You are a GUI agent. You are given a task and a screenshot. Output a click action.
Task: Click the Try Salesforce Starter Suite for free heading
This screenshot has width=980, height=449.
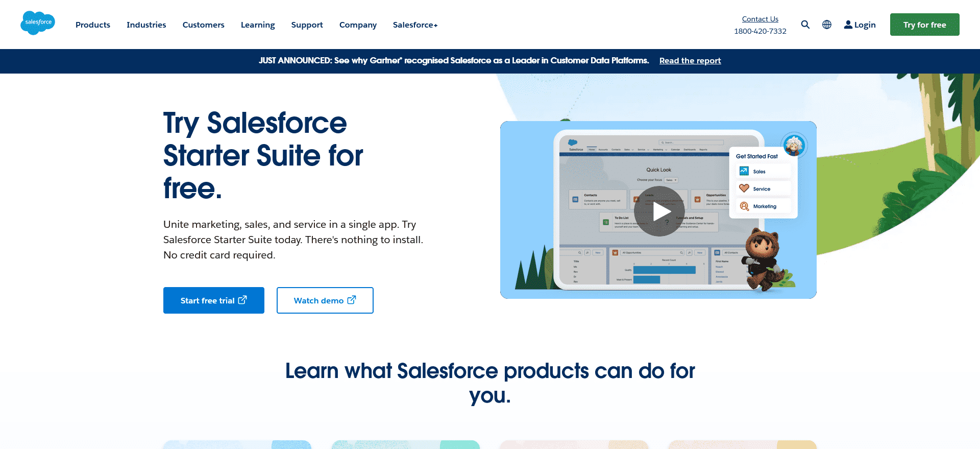point(263,155)
